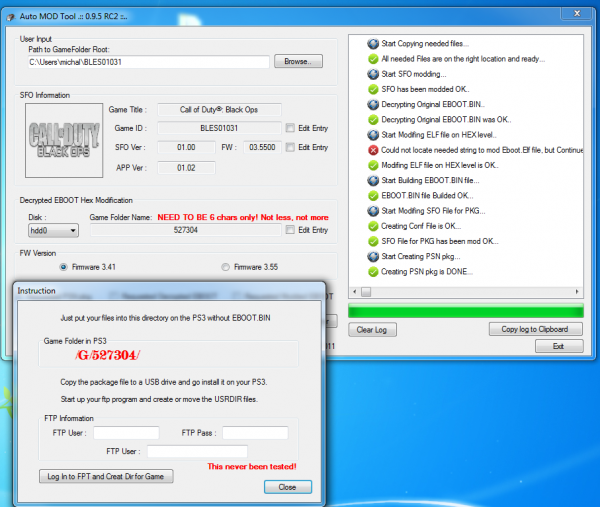Click the APP Ver field showing 01.02
Screen dimensions: 600x507
click(186, 168)
